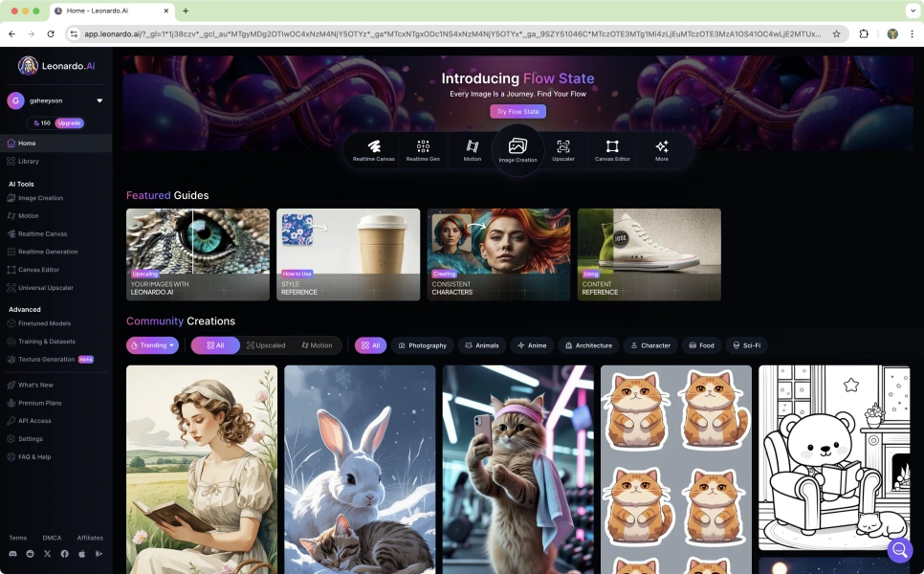Screen dimensions: 924x574
Task: Click the support chat bubble icon
Action: coord(900,550)
